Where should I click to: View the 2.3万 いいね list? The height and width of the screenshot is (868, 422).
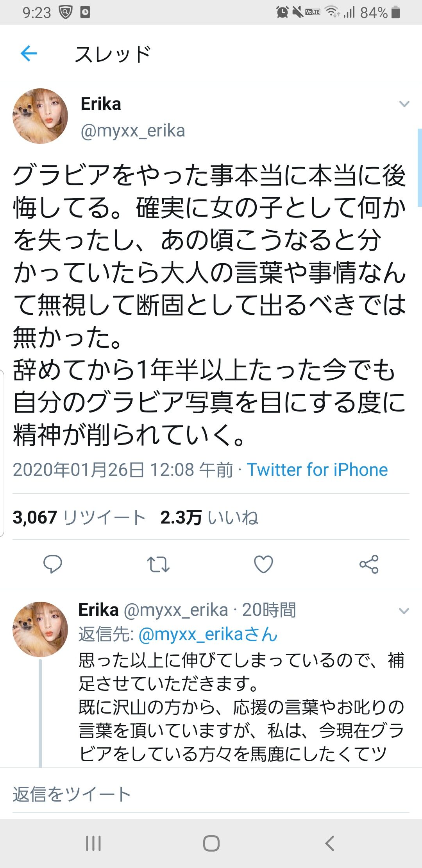[x=209, y=517]
